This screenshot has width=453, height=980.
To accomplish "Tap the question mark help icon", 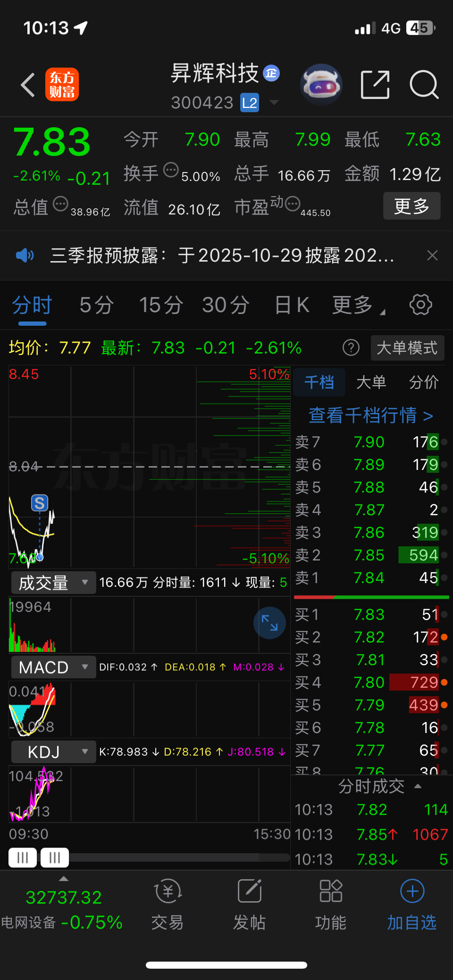I will pos(351,348).
